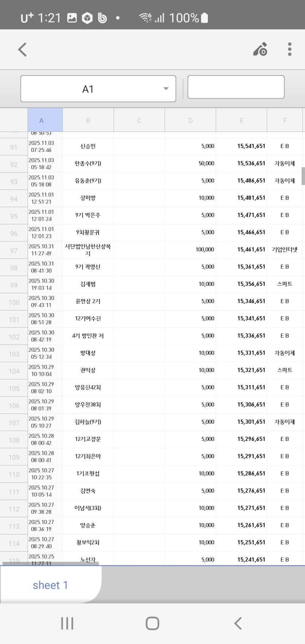Screen dimensions: 305x644
Task: Expand the A1 cell reference dropdown
Action: 166,89
